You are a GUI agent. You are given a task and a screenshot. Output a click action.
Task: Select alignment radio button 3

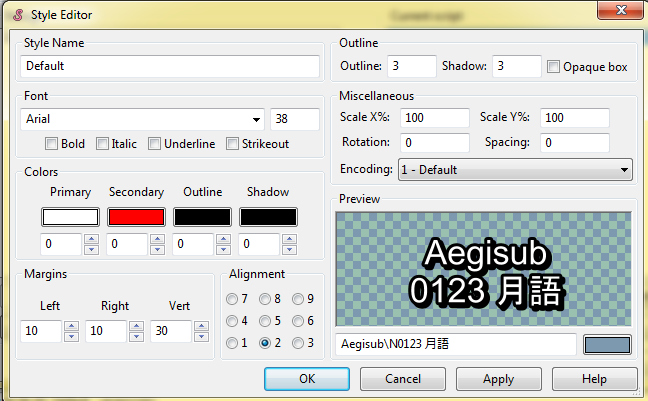298,343
